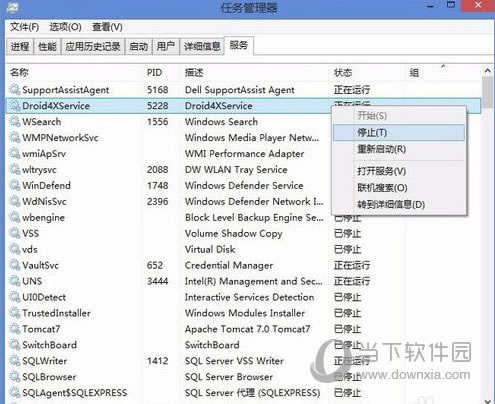Select the WMI Performance Adapter description
This screenshot has height=404, width=495.
click(245, 154)
